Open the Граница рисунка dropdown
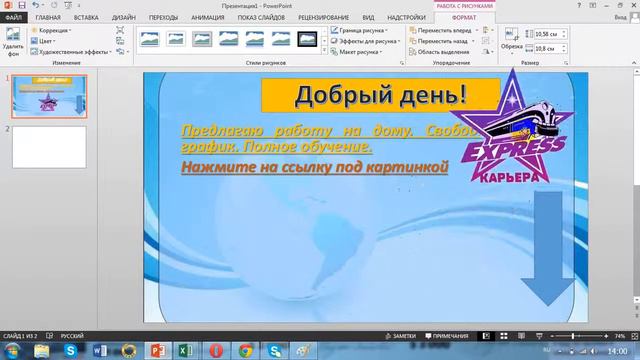 tap(359, 30)
